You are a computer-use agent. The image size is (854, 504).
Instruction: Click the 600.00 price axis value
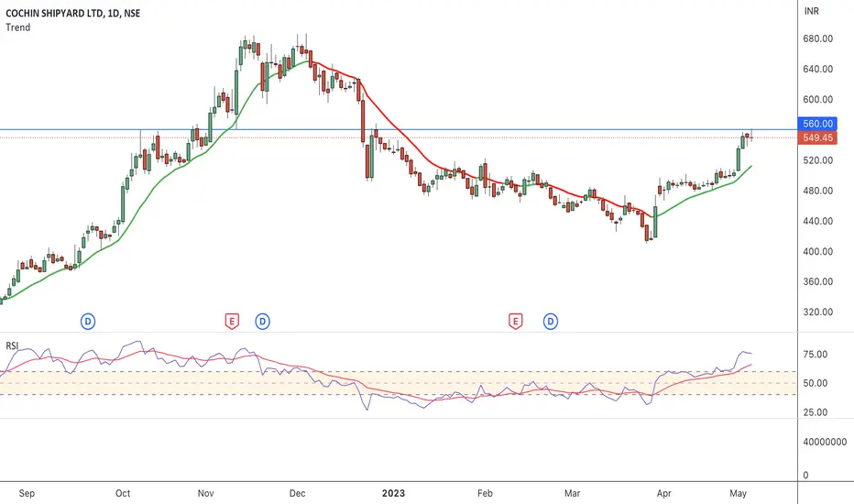[x=817, y=100]
